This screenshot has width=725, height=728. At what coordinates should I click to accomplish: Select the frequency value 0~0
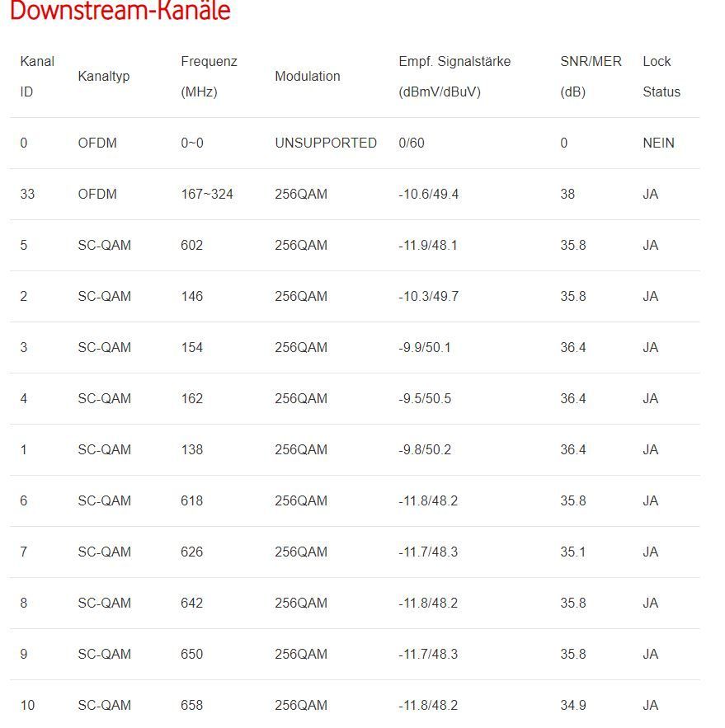tap(192, 143)
